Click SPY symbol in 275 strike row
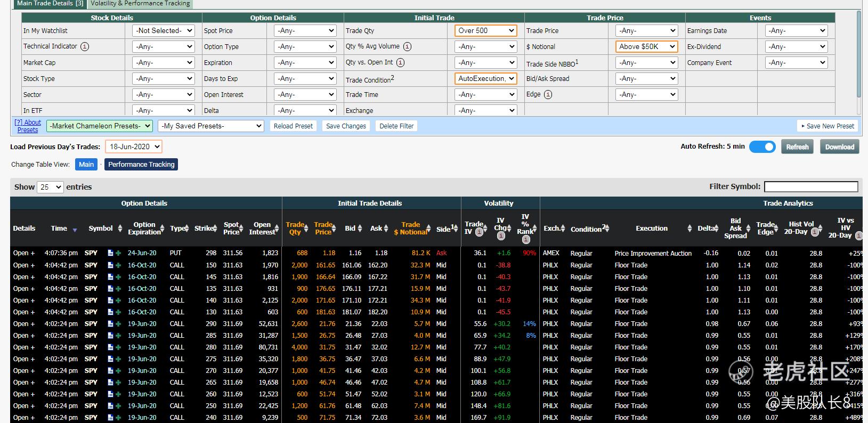The height and width of the screenshot is (423, 868). 91,359
